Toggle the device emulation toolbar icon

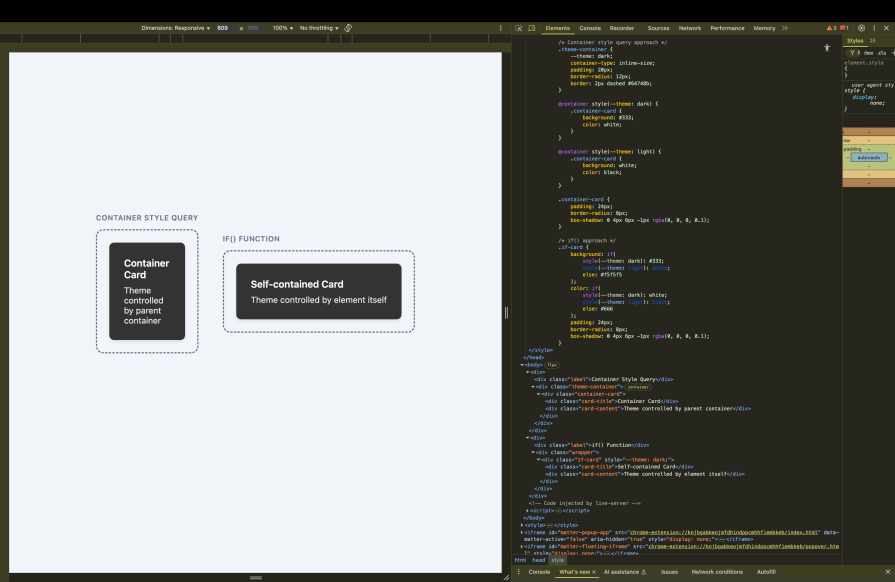click(534, 28)
